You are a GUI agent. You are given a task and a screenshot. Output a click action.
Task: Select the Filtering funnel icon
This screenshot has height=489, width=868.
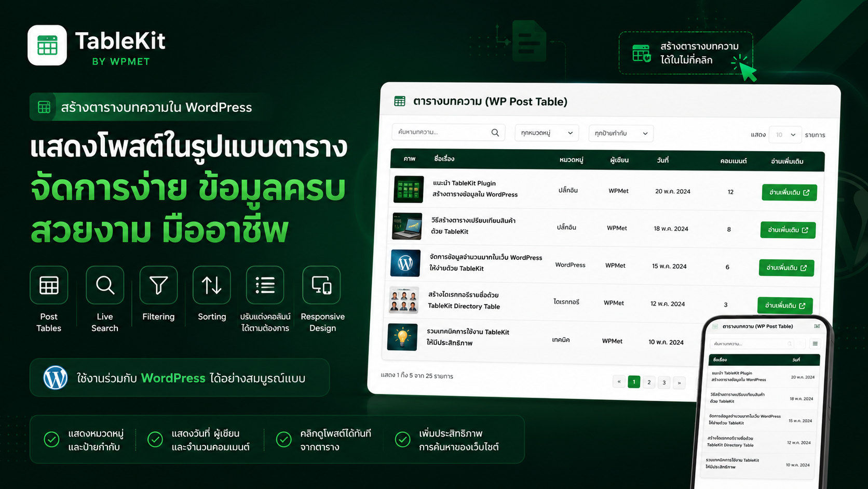pyautogui.click(x=158, y=285)
